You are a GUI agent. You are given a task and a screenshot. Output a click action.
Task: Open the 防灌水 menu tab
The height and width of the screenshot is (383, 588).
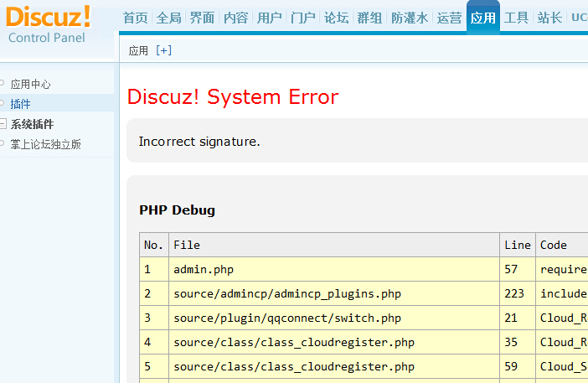[410, 18]
